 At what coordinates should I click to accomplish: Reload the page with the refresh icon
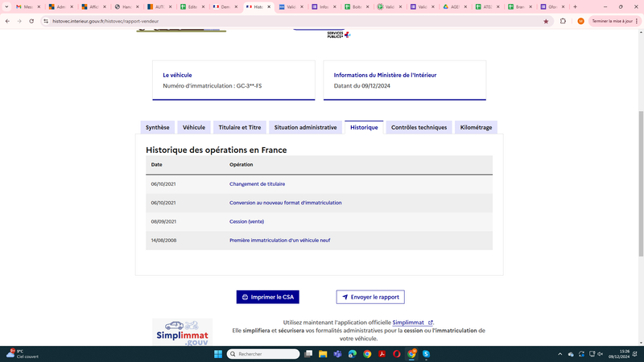tap(31, 22)
